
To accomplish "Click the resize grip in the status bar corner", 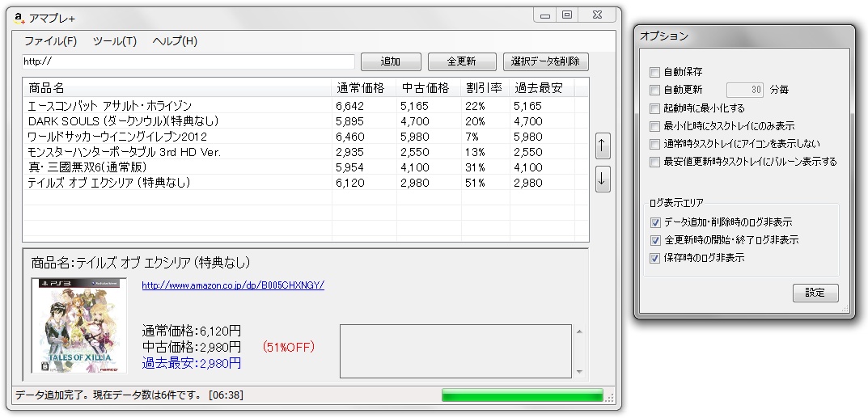I will pyautogui.click(x=610, y=398).
